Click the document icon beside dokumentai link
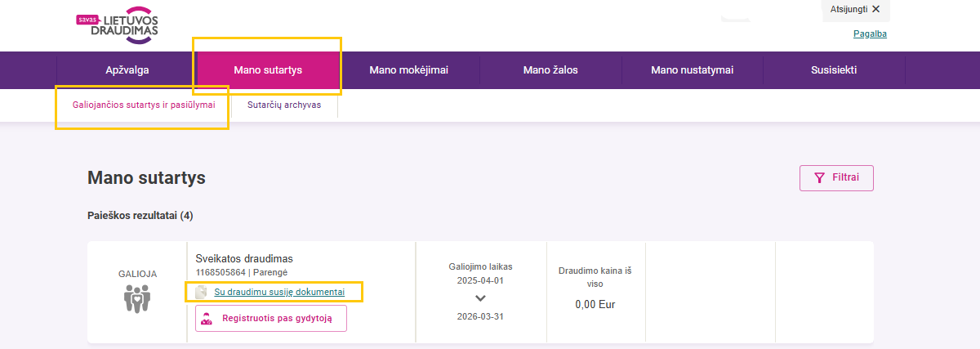The height and width of the screenshot is (349, 980). tap(201, 292)
